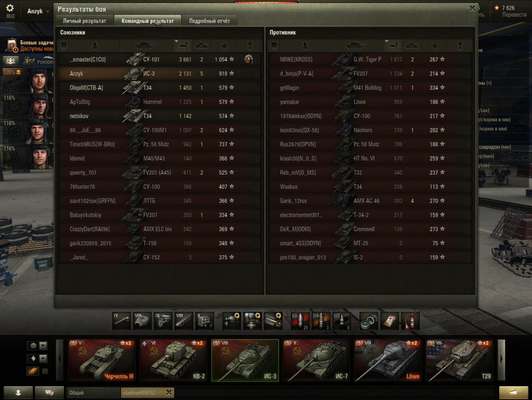Select ally player _xmaster[C1C0]
This screenshot has width=532, height=400.
[88, 59]
